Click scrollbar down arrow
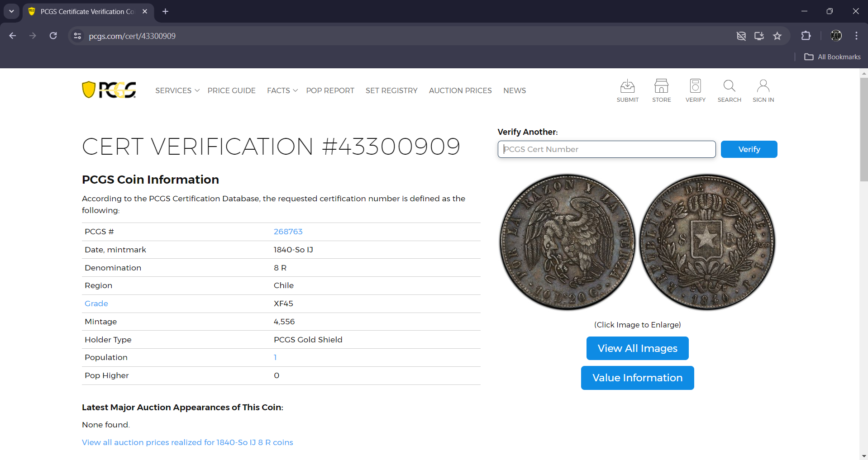 tap(863, 456)
